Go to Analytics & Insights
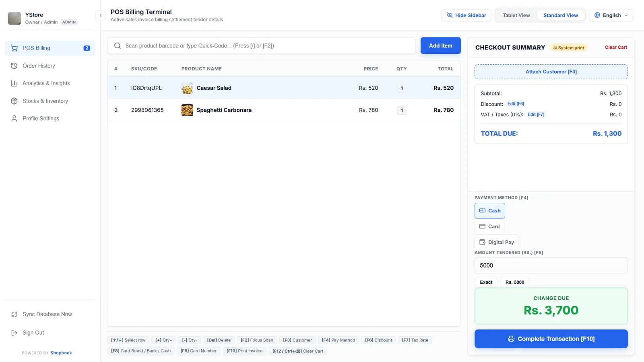The image size is (644, 362). (x=50, y=83)
